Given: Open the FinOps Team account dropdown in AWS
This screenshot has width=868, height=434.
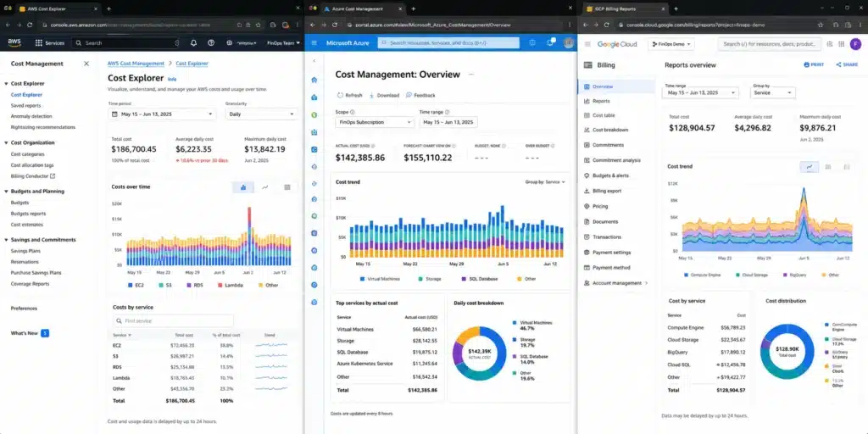Looking at the screenshot, I should tap(283, 42).
